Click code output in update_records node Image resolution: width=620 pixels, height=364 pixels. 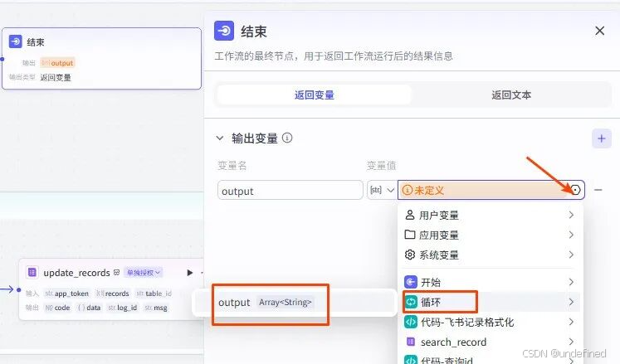coord(58,308)
